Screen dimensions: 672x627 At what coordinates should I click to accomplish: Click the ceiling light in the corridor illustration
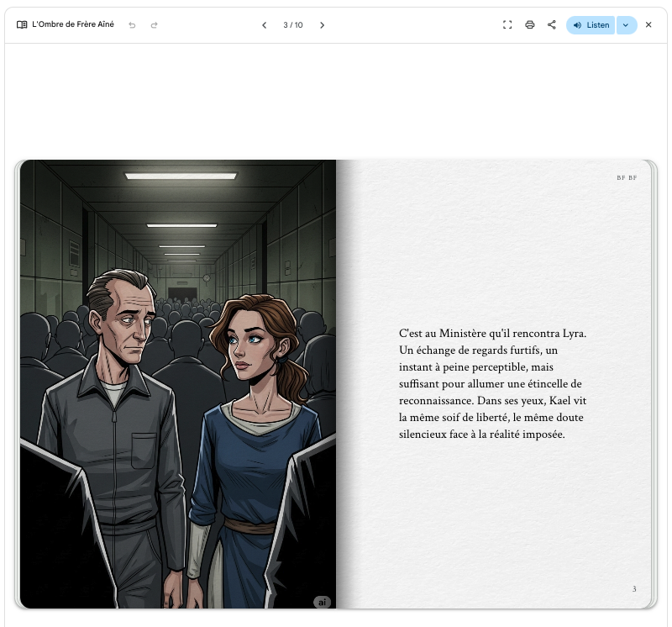[x=181, y=177]
